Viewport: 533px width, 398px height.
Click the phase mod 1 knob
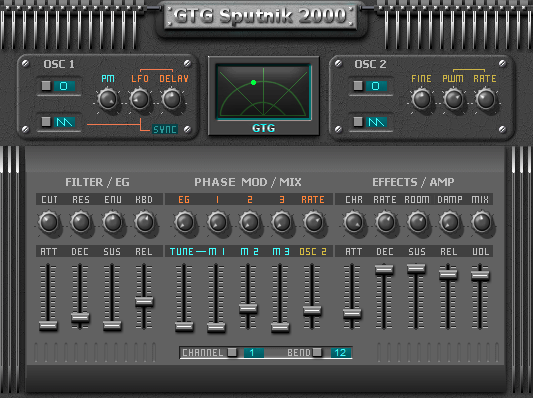pyautogui.click(x=217, y=222)
